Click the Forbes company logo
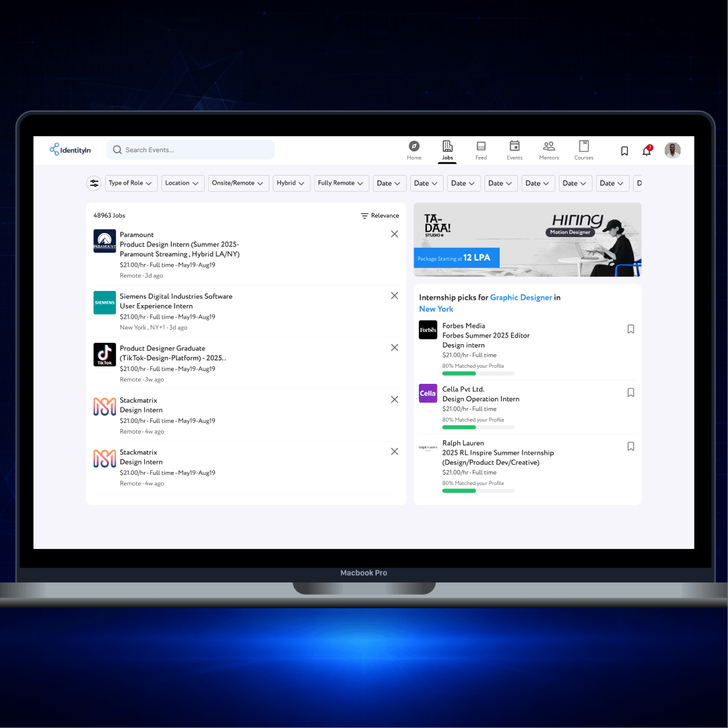This screenshot has width=728, height=728. [428, 330]
